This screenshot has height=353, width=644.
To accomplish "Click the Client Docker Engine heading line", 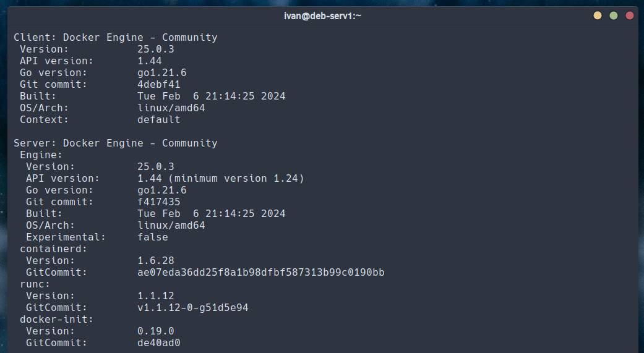I will (x=116, y=38).
